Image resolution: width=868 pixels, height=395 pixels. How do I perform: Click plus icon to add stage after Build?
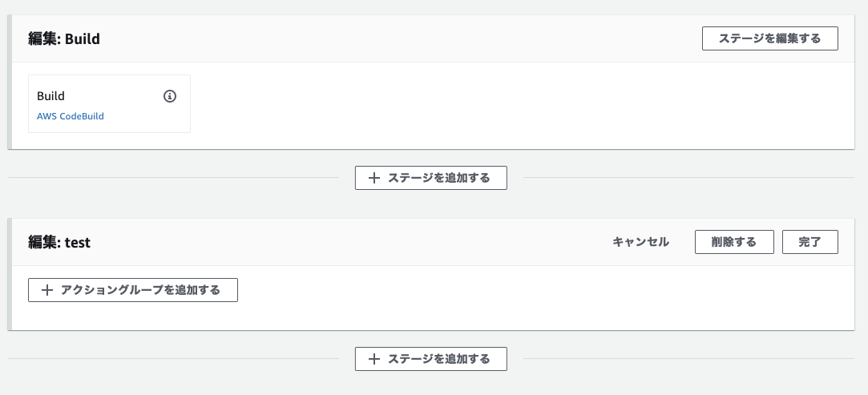pos(373,178)
